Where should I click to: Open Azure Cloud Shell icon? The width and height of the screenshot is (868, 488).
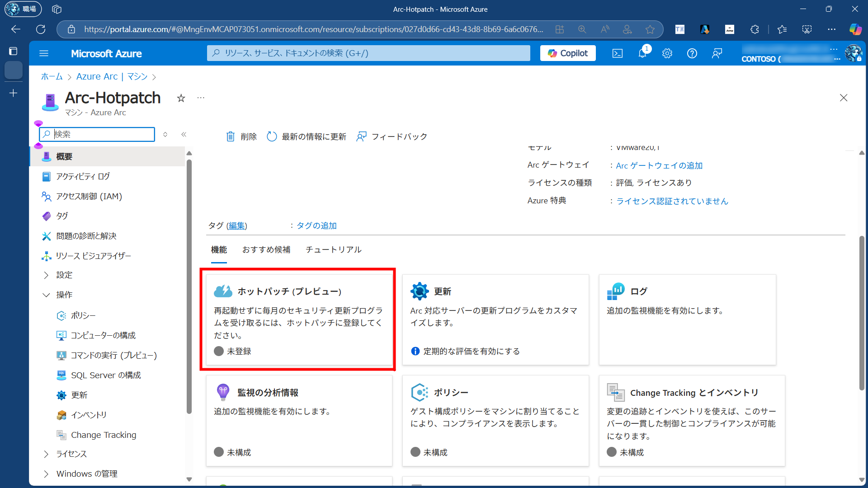(618, 53)
